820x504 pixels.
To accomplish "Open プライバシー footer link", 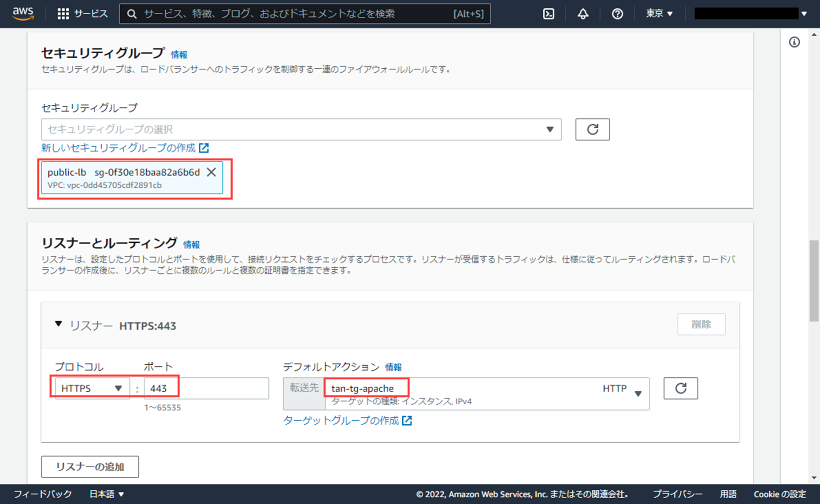I will (x=677, y=494).
